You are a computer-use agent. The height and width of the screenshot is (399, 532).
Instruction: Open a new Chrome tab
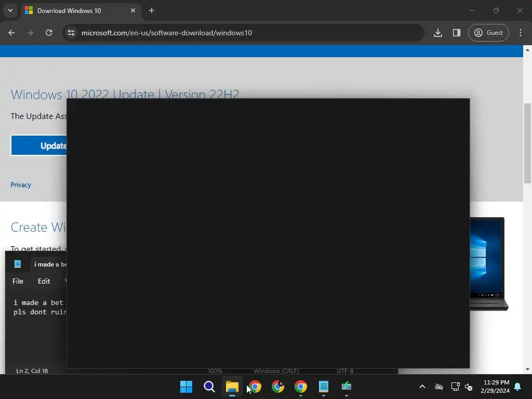pyautogui.click(x=152, y=10)
